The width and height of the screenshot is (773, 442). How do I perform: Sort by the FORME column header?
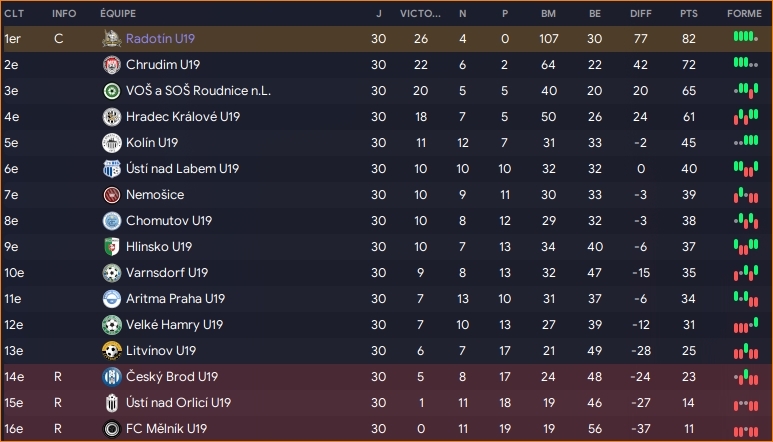pyautogui.click(x=743, y=14)
